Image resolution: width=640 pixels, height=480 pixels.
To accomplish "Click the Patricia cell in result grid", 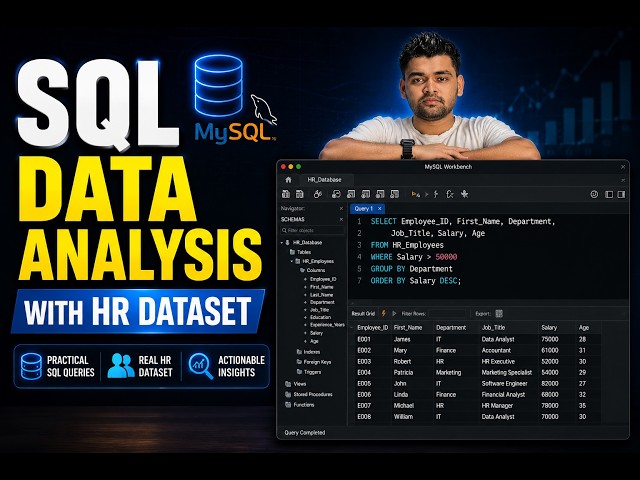I will pyautogui.click(x=403, y=373).
